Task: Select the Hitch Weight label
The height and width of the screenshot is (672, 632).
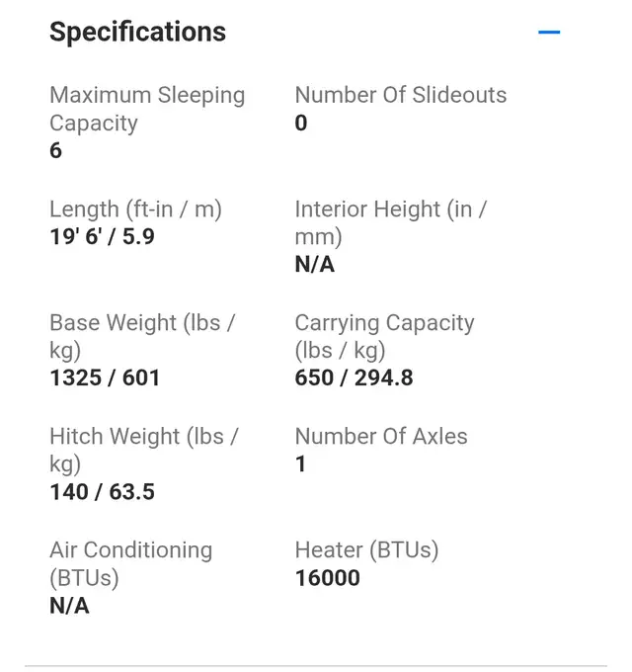Action: [x=144, y=450]
